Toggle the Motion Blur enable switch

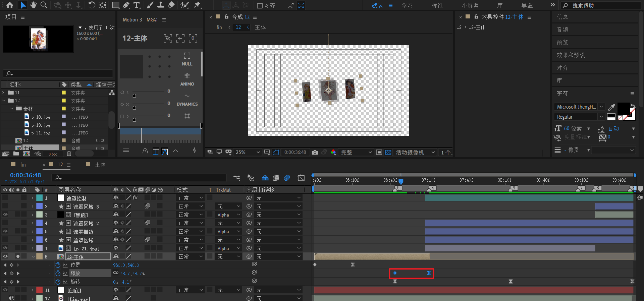(287, 178)
